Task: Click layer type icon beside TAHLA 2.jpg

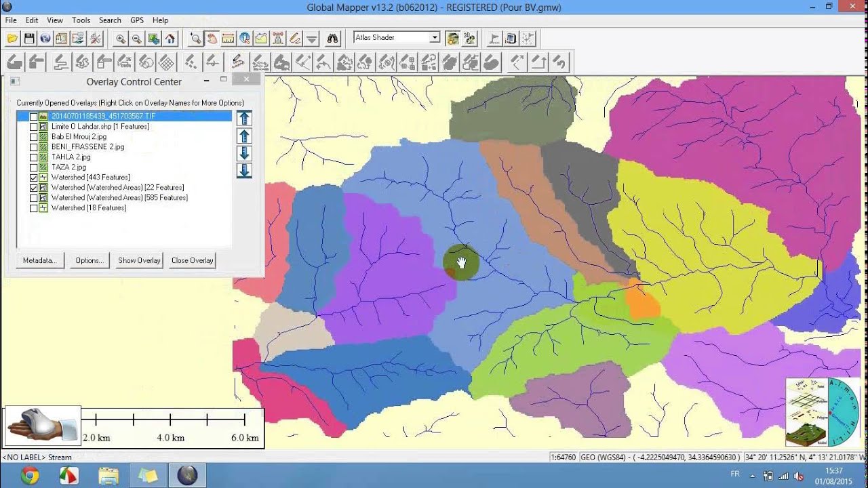Action: tap(43, 157)
